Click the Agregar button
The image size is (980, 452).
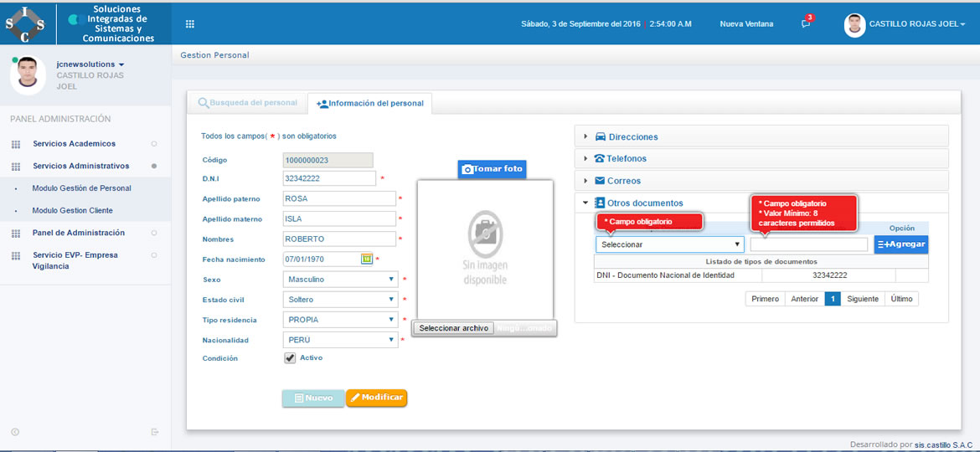pyautogui.click(x=900, y=244)
